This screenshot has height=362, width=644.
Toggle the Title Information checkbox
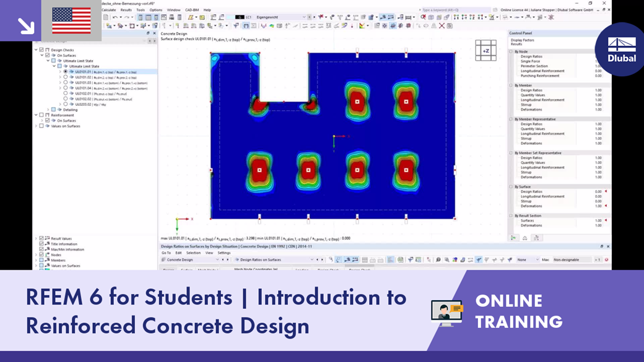pyautogui.click(x=41, y=244)
